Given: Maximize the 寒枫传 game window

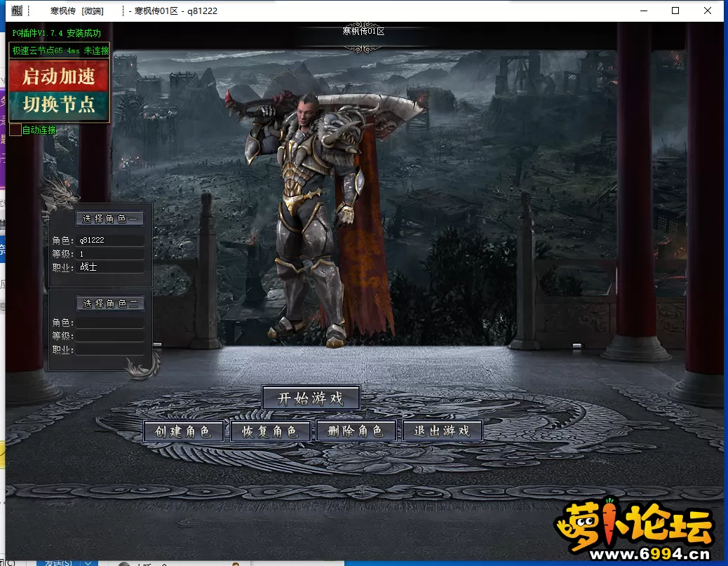Looking at the screenshot, I should click(x=675, y=11).
